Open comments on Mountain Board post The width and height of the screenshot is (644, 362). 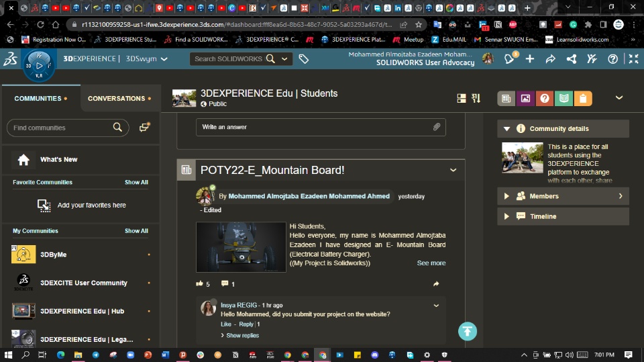click(x=225, y=283)
